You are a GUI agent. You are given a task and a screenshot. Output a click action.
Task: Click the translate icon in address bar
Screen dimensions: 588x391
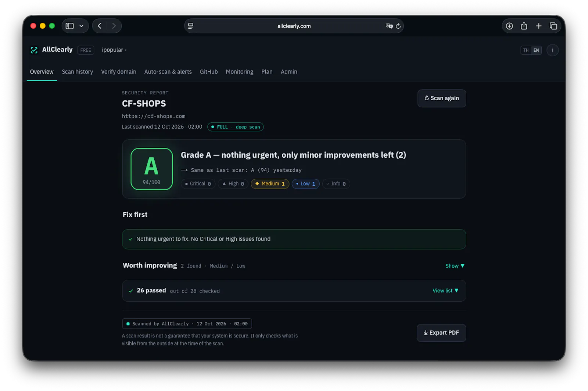pos(389,26)
